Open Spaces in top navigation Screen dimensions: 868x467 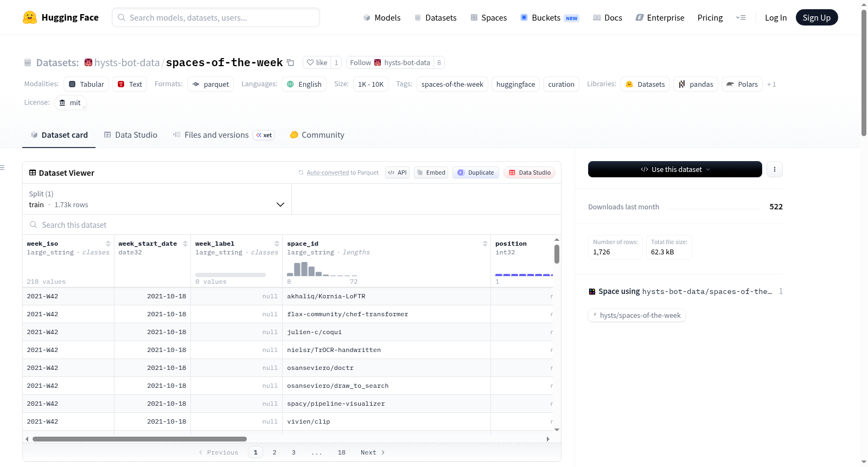coord(488,17)
